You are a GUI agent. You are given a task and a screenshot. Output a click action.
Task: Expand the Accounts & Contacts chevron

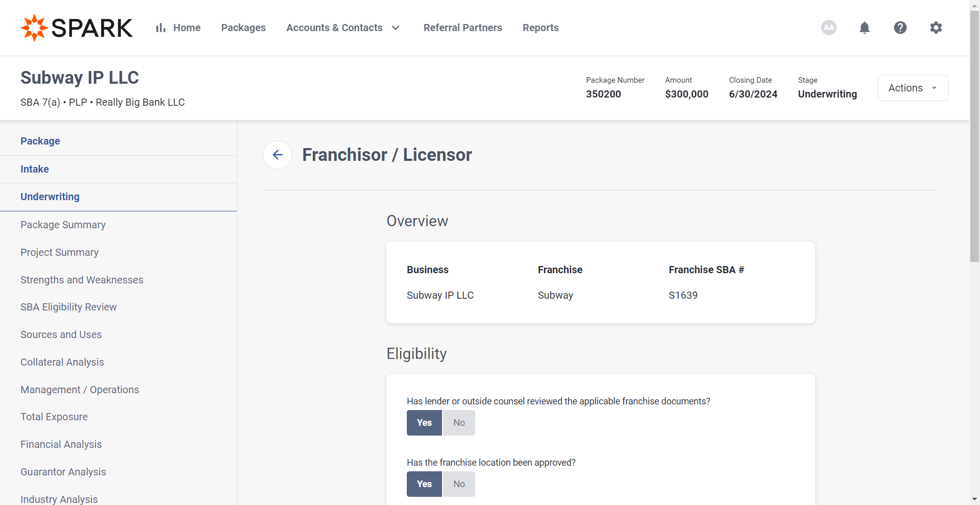tap(396, 28)
